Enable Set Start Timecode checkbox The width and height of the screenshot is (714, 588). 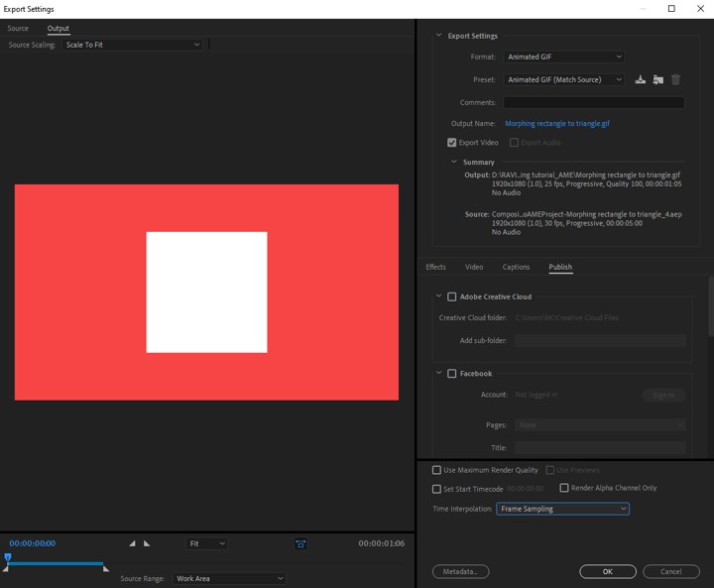coord(436,489)
